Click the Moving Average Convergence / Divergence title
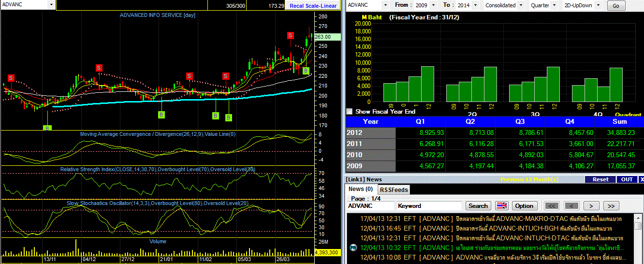644x264 pixels. tap(157, 134)
